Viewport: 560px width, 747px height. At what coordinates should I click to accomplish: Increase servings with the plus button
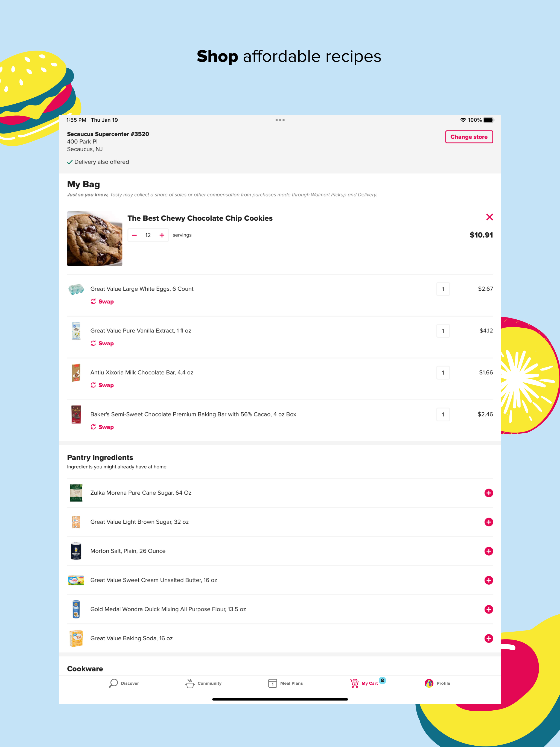coord(162,235)
